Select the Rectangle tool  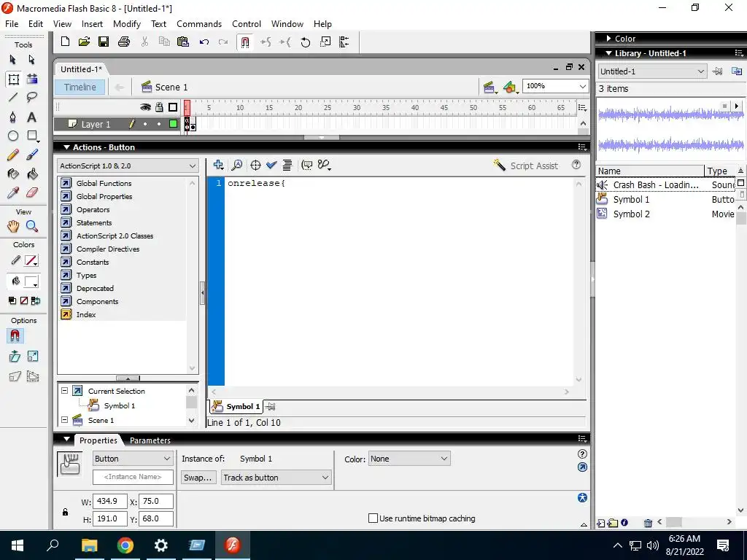32,136
